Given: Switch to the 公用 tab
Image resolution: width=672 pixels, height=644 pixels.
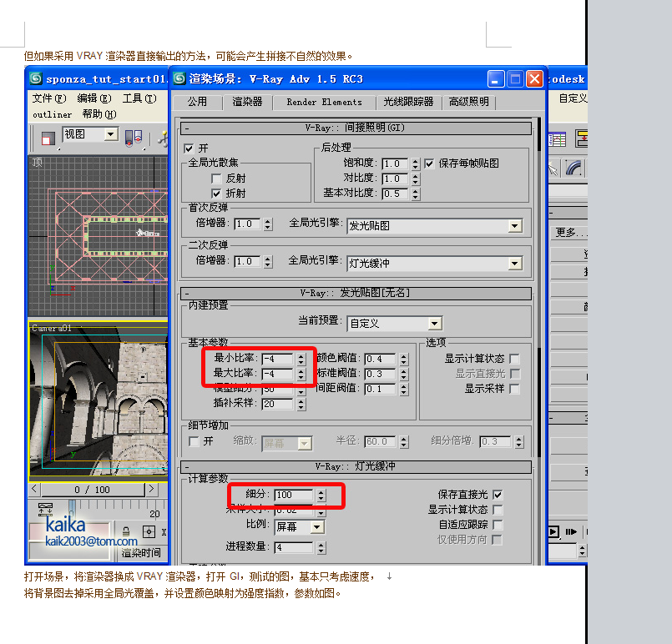Looking at the screenshot, I should pos(197,102).
